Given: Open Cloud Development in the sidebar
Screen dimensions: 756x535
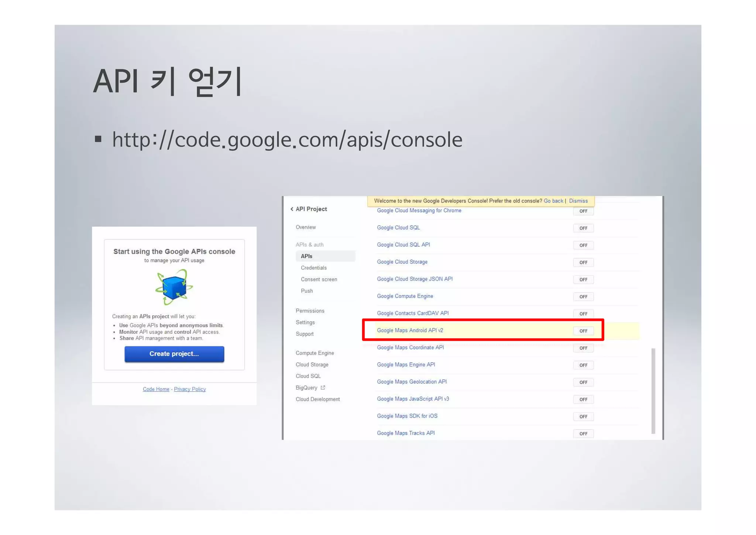Looking at the screenshot, I should pos(318,399).
